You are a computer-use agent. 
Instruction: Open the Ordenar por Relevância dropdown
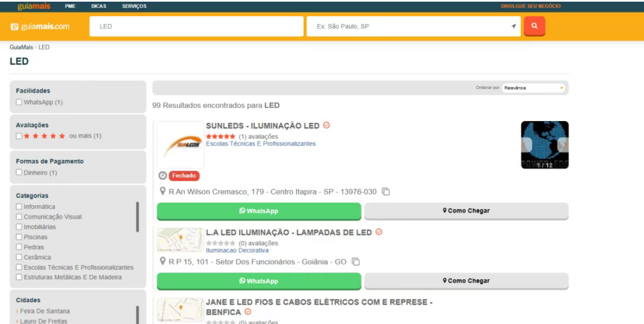pos(533,88)
